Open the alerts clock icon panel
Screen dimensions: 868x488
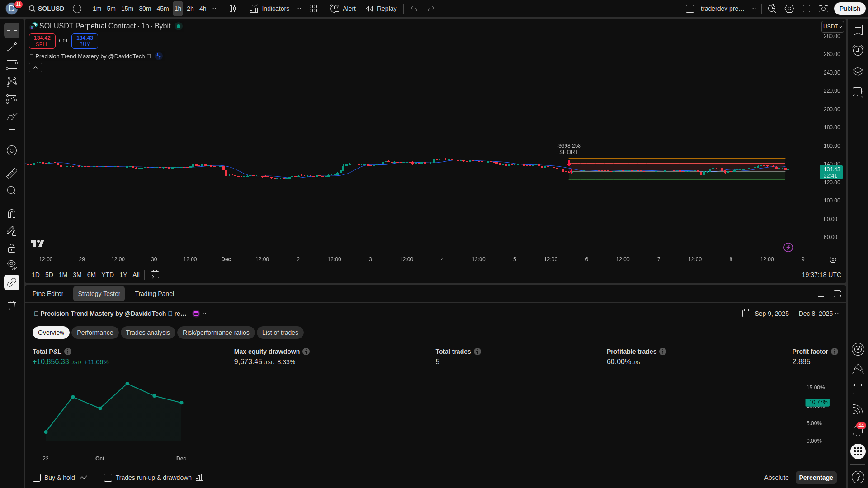point(858,50)
